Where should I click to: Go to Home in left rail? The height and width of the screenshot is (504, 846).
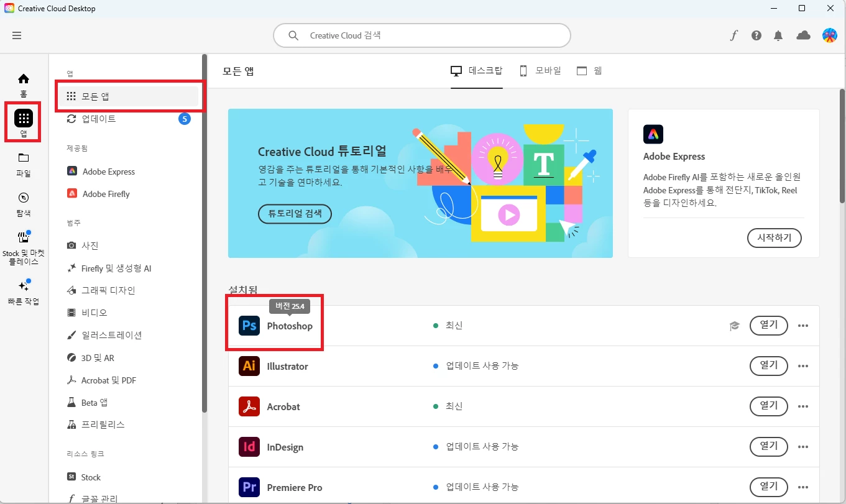[x=23, y=85]
